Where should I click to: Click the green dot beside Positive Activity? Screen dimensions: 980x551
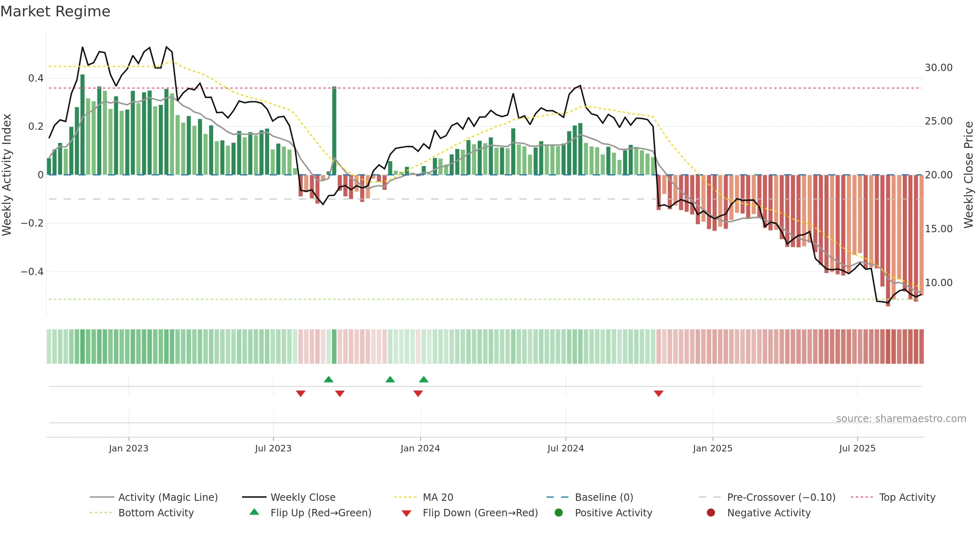click(x=559, y=513)
